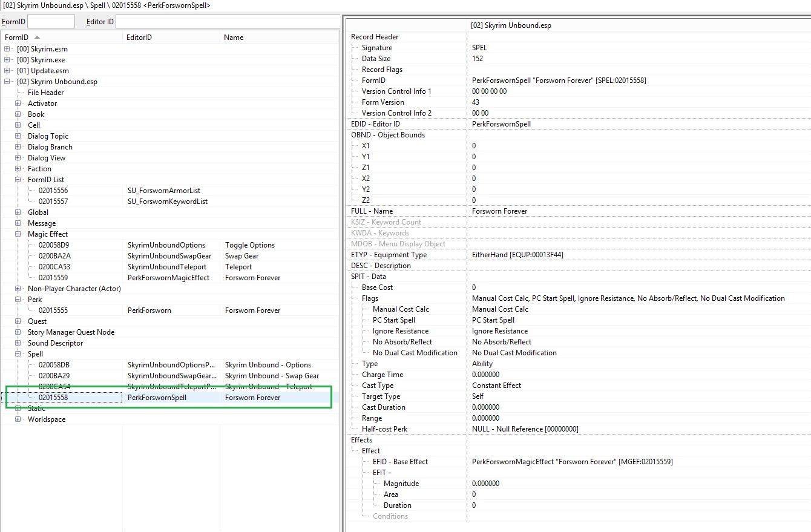Open the PerkForswornMagicEffect record in tree
This screenshot has width=811, height=532.
coord(169,278)
